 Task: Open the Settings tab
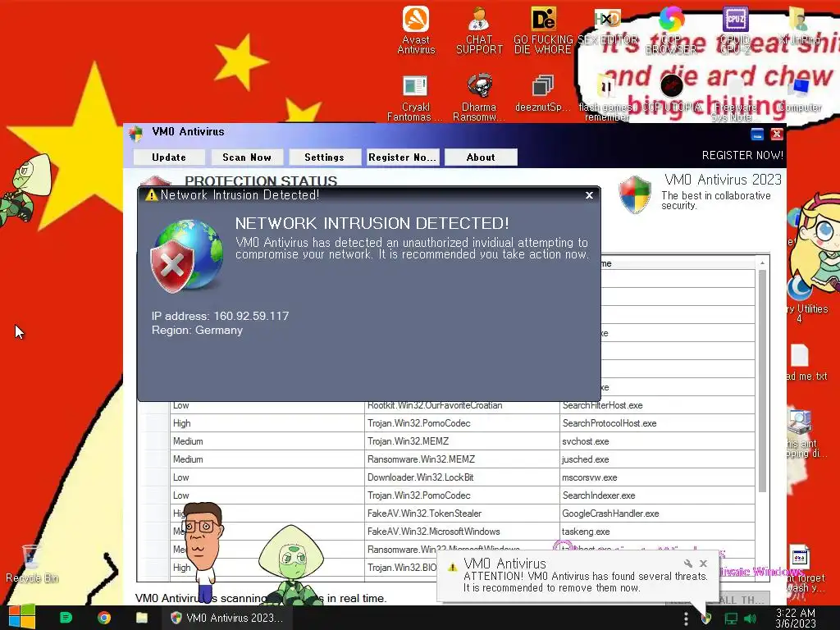coord(325,157)
